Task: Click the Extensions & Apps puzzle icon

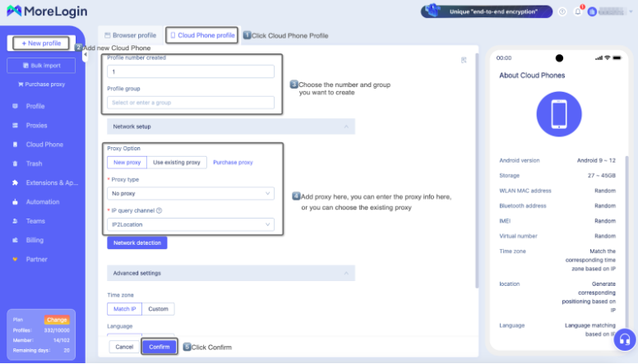Action: (x=15, y=182)
